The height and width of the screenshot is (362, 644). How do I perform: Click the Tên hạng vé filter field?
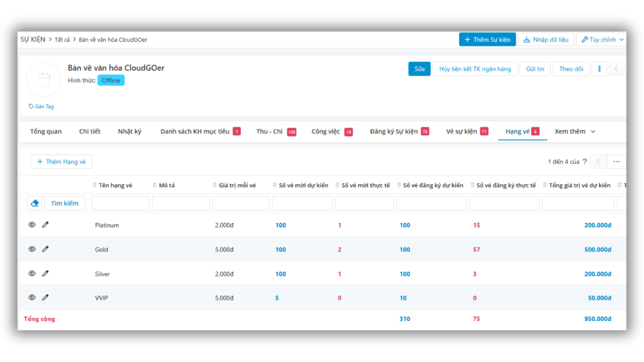[120, 204]
